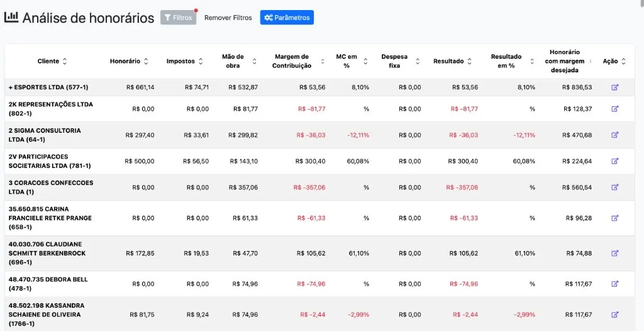
Task: Open action icon for 2K REPRESENTAÇÕES LTDA
Action: pyautogui.click(x=615, y=109)
